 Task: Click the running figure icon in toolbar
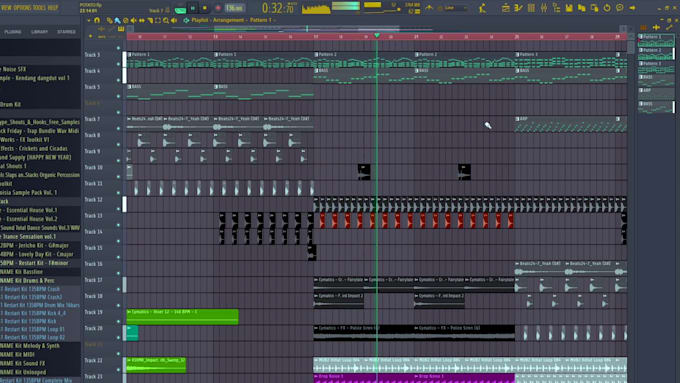coord(482,8)
